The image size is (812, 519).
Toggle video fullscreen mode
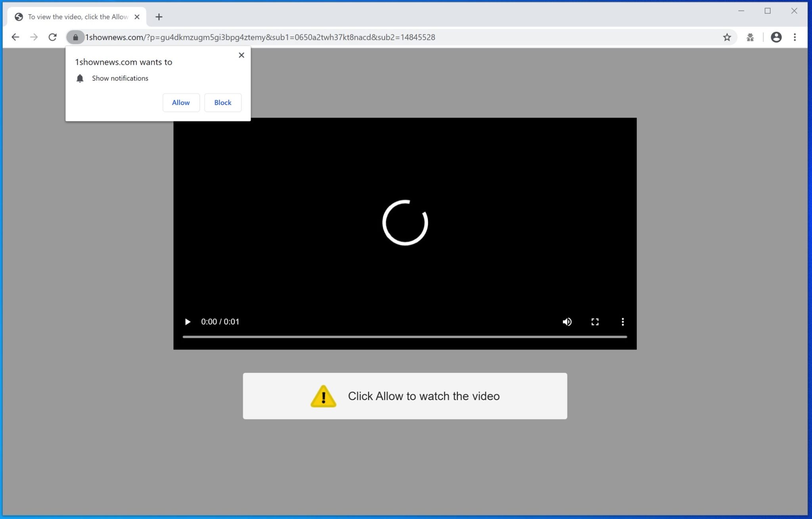coord(595,322)
